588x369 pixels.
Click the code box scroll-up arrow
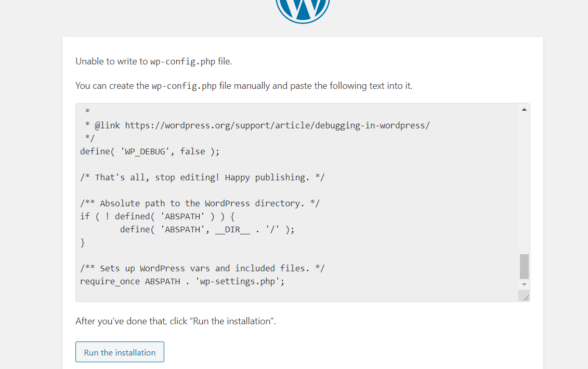coord(524,110)
